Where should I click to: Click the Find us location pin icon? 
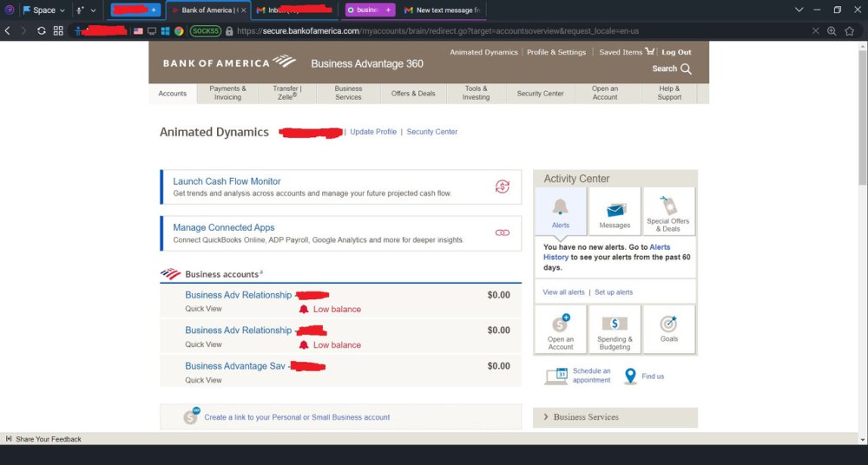tap(630, 377)
